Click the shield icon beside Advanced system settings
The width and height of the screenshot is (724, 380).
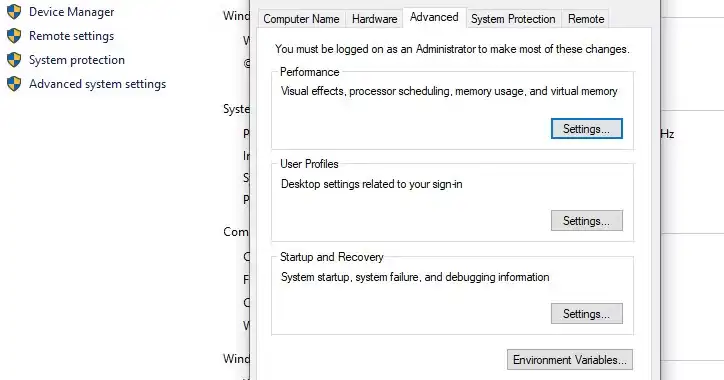[x=14, y=84]
